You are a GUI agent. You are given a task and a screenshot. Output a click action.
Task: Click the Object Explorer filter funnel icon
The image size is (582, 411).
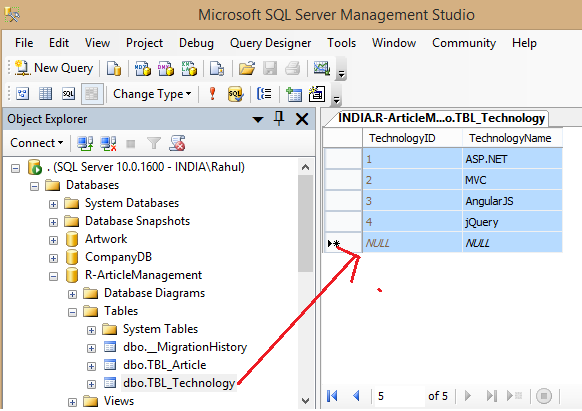pyautogui.click(x=154, y=143)
